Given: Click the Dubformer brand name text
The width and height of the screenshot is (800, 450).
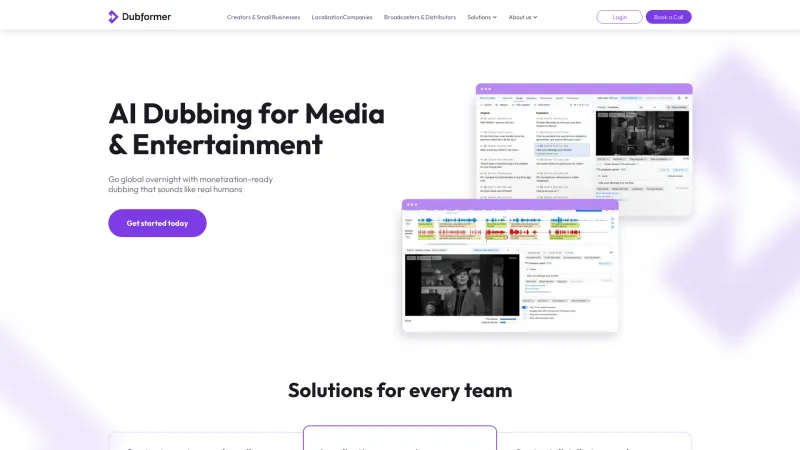Looking at the screenshot, I should pyautogui.click(x=146, y=17).
